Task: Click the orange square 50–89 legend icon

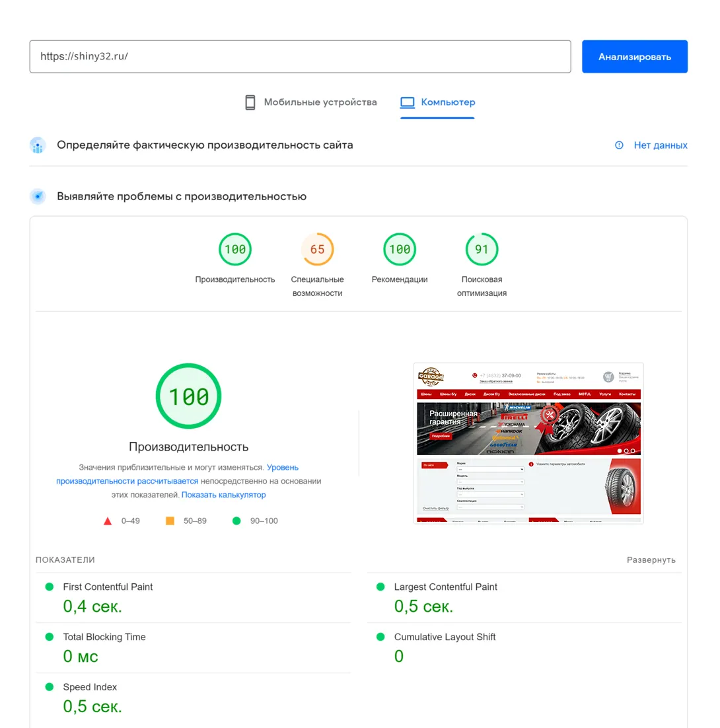Action: [x=170, y=521]
